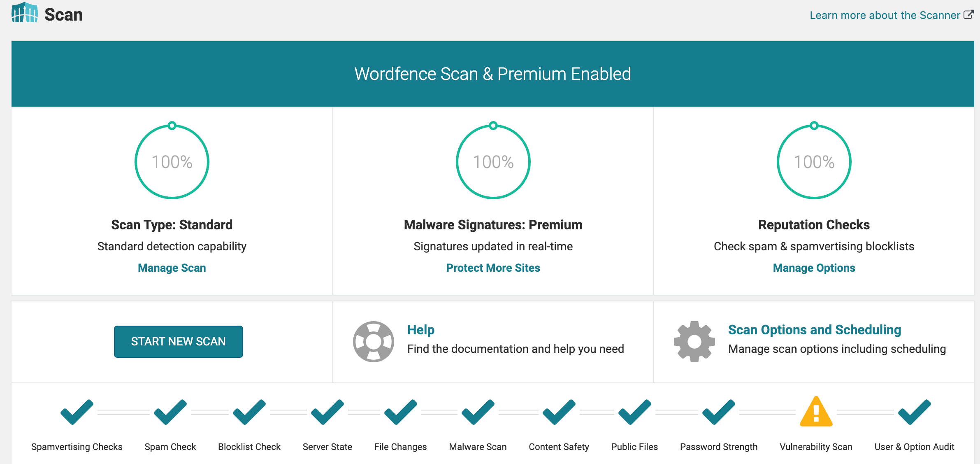980x464 pixels.
Task: Click the Wordfence logo next to Scan heading
Action: point(24,14)
